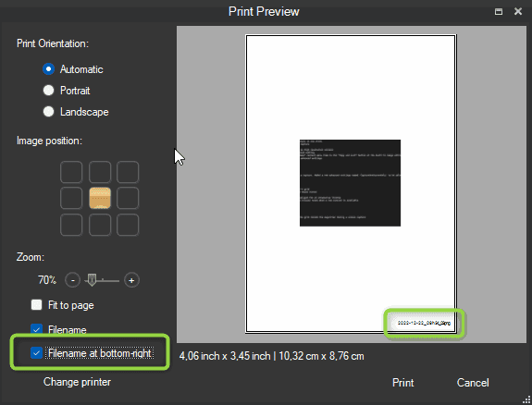The image size is (532, 405).
Task: Click the Print button
Action: point(403,383)
